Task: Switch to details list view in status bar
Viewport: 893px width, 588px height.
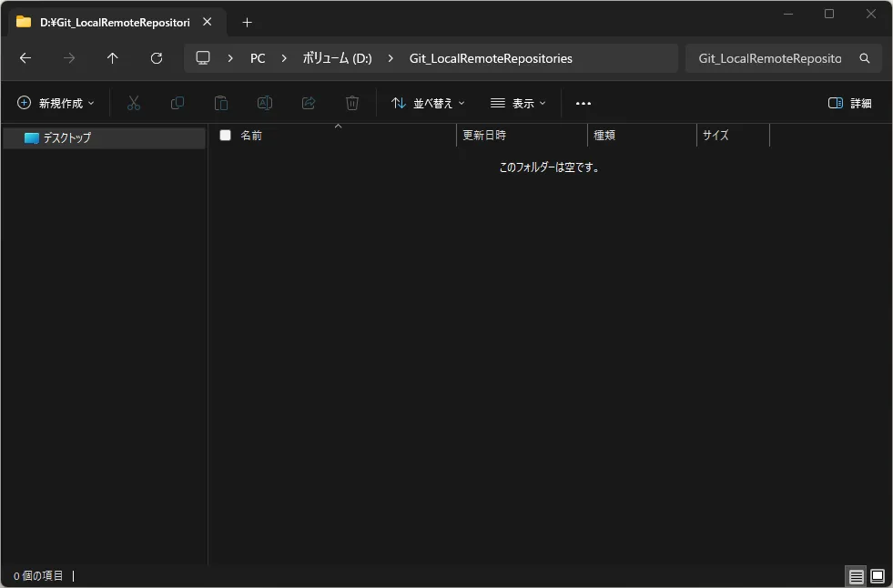Action: click(856, 576)
